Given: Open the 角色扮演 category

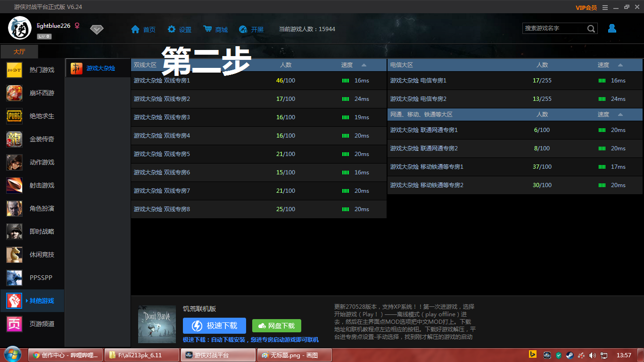Looking at the screenshot, I should click(x=32, y=208).
